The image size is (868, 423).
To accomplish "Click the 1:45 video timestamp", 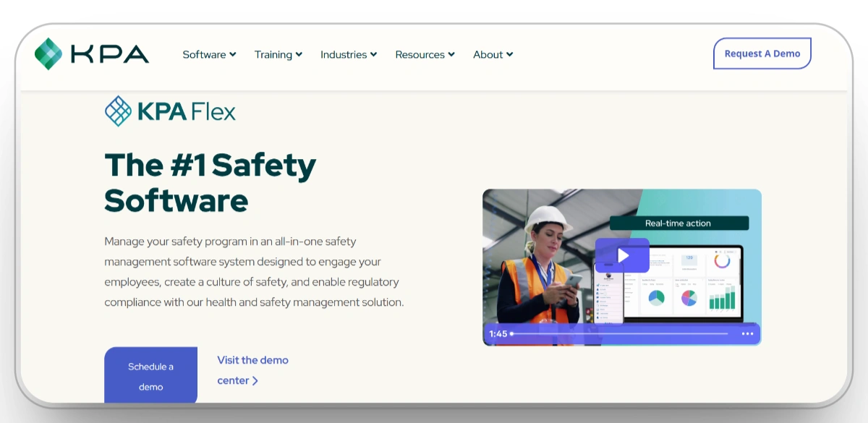I will coord(499,333).
